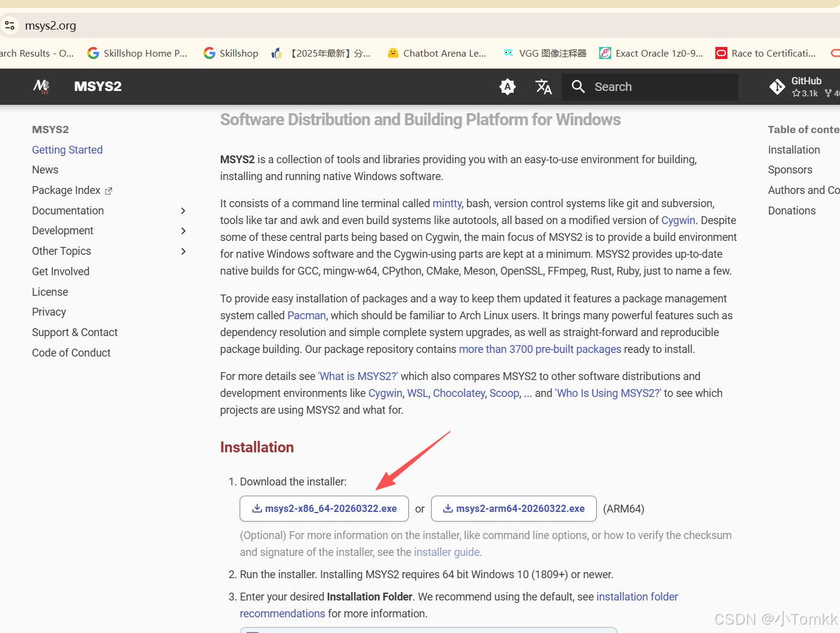
Task: Click the MSYS2 logo in the header
Action: click(x=42, y=87)
